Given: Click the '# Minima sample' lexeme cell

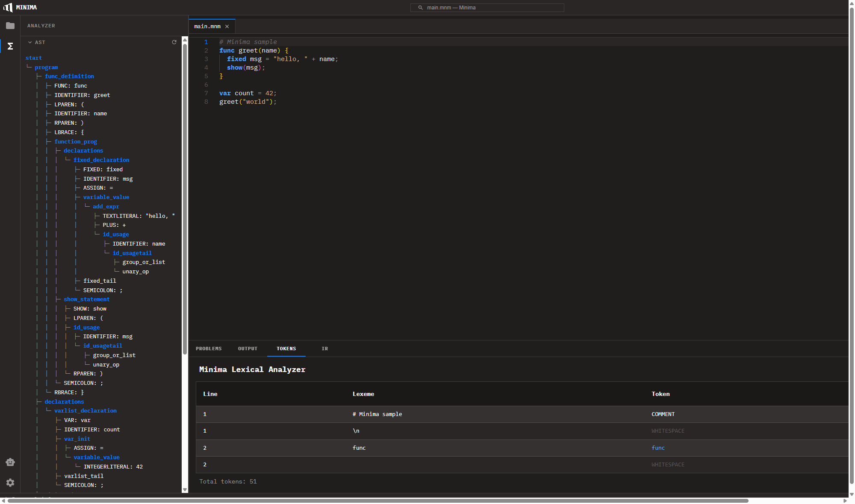Looking at the screenshot, I should click(x=377, y=414).
